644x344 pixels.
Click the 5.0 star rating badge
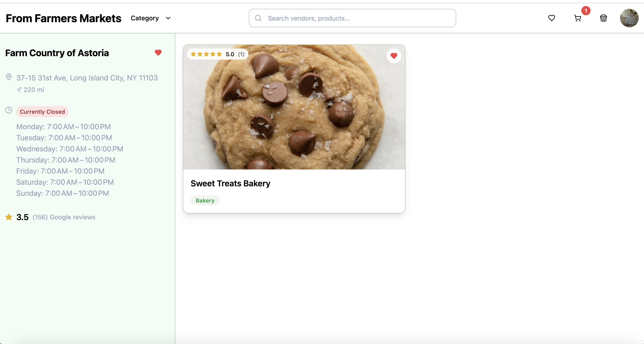pyautogui.click(x=217, y=54)
